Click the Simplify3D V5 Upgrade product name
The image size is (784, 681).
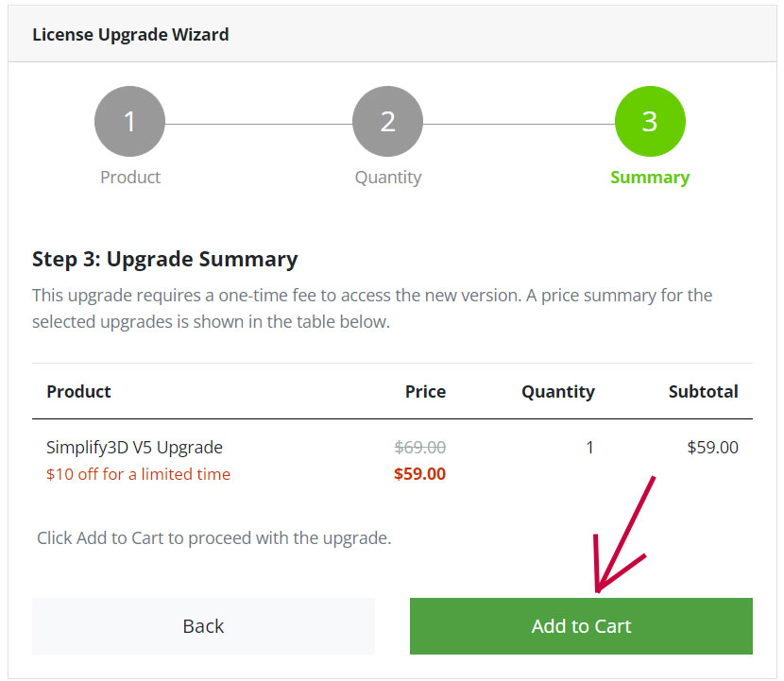coord(134,448)
